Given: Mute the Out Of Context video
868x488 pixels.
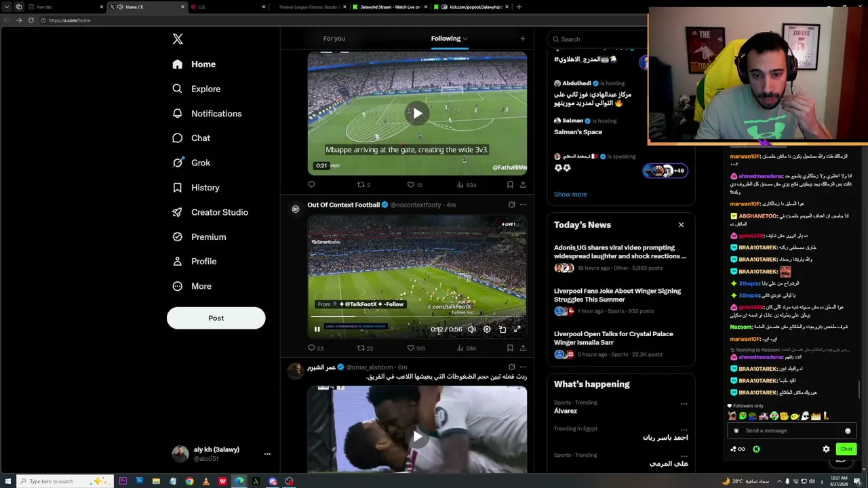Looking at the screenshot, I should pyautogui.click(x=471, y=329).
